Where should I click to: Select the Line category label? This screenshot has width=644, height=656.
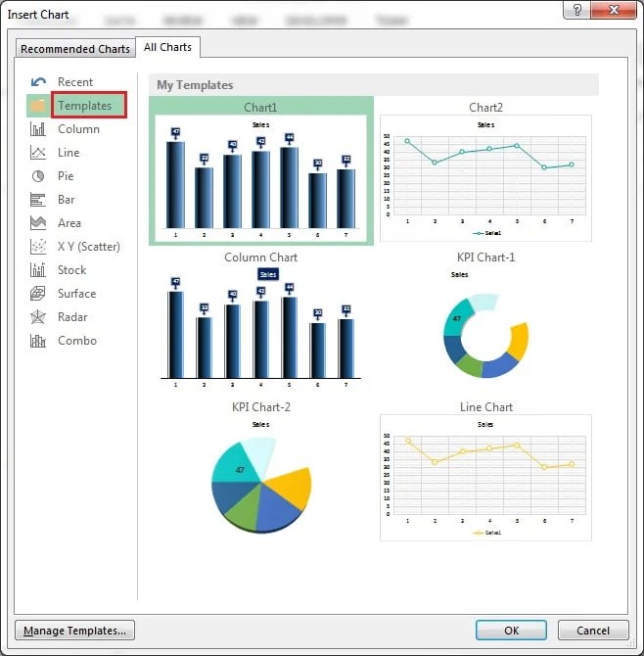[x=69, y=153]
